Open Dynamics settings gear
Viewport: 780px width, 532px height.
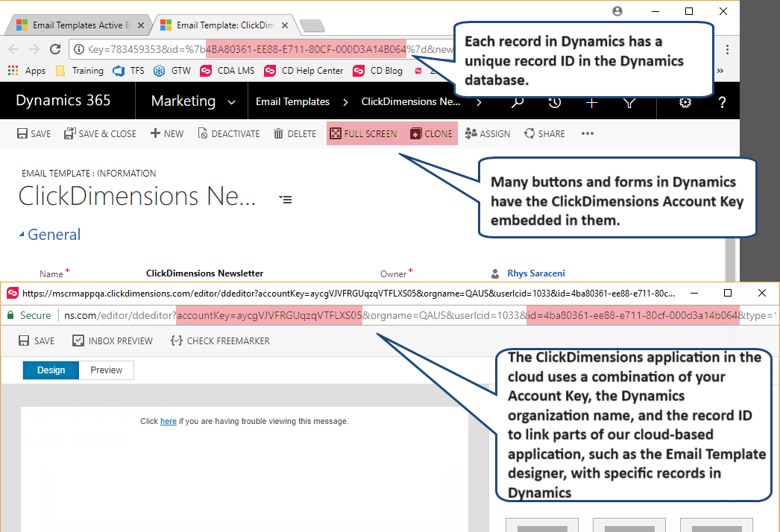click(x=685, y=102)
